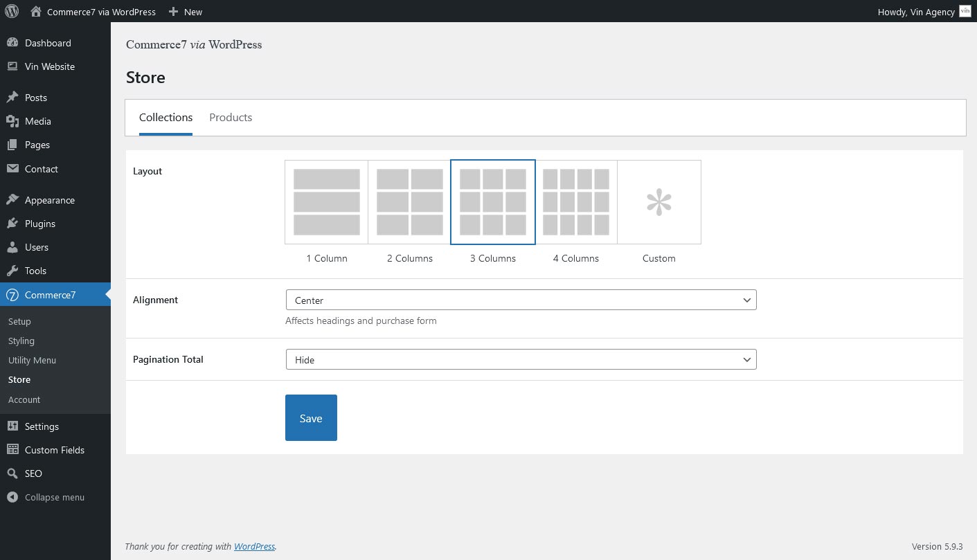Go to the Plugins section
977x560 pixels.
(x=39, y=224)
